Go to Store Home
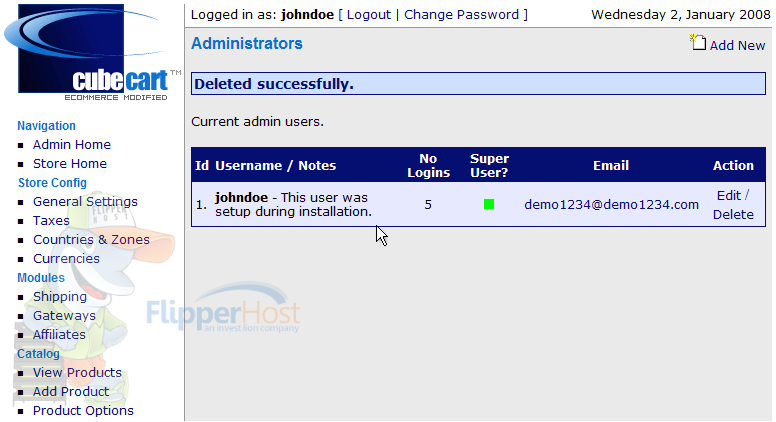The image size is (776, 422). [70, 164]
